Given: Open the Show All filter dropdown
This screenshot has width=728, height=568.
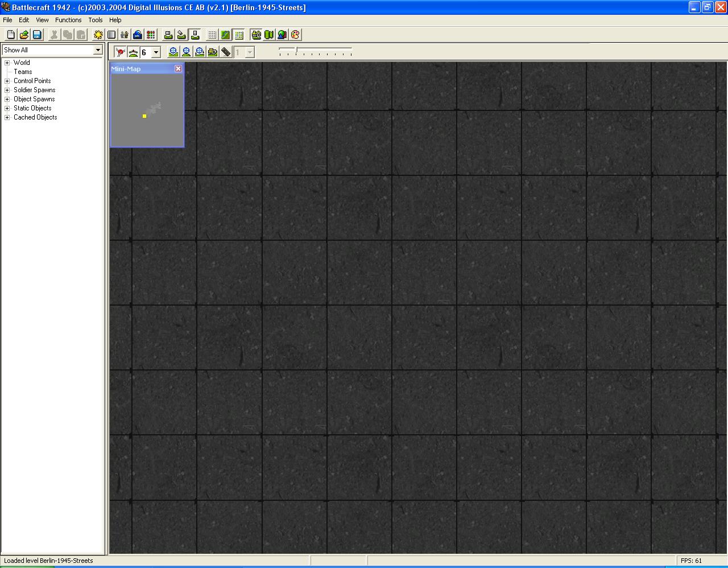Looking at the screenshot, I should (x=98, y=50).
